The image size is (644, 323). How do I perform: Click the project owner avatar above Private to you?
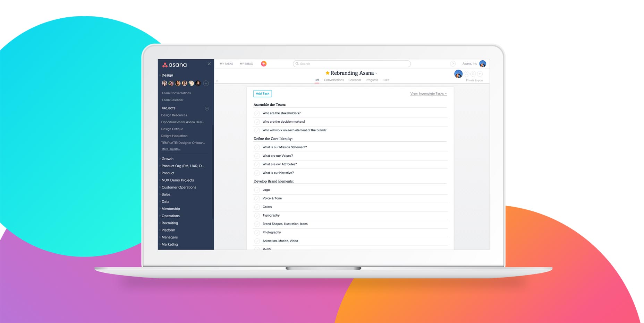(x=458, y=74)
